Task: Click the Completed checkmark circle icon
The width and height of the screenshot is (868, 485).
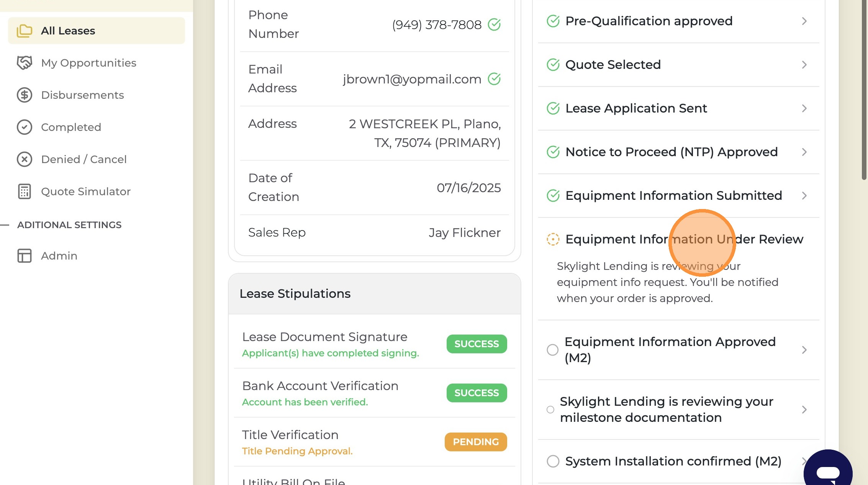Action: 25,127
